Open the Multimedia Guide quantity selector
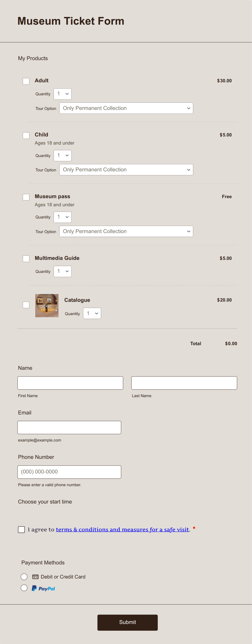Viewport: 252px width, 644px height. pyautogui.click(x=62, y=271)
